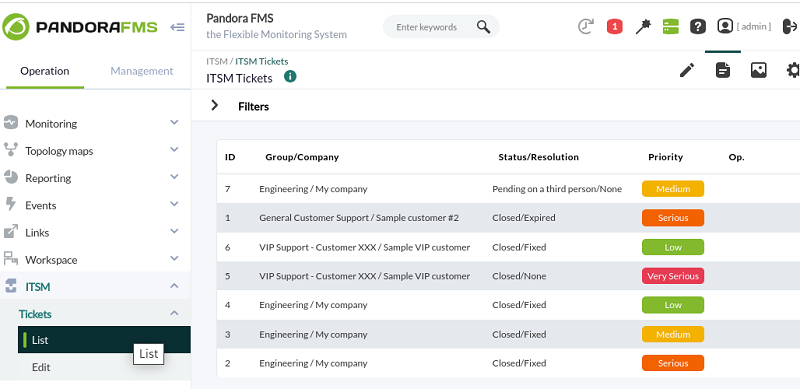Click the [ admin ] username link

(x=754, y=27)
